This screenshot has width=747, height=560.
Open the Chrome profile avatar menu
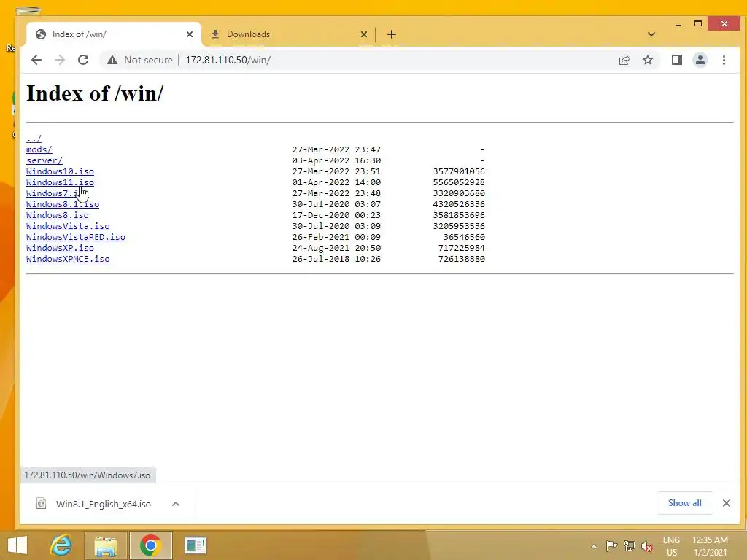(x=700, y=60)
